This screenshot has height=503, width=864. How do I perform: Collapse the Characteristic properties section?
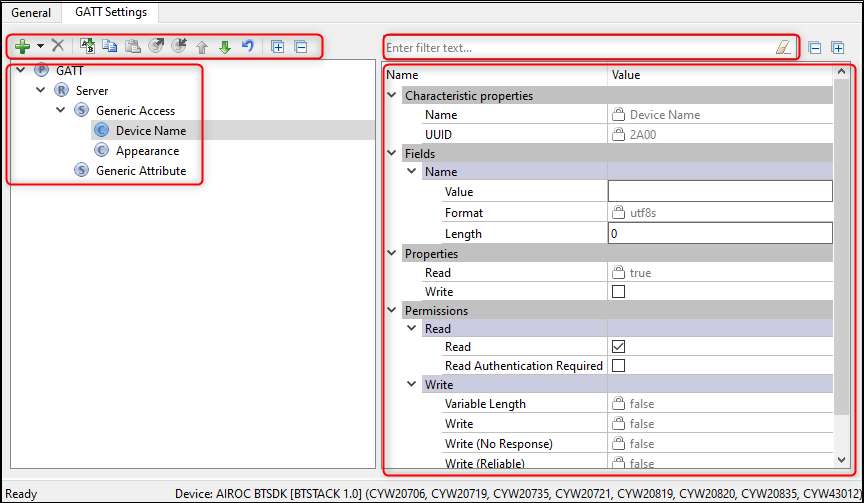392,96
